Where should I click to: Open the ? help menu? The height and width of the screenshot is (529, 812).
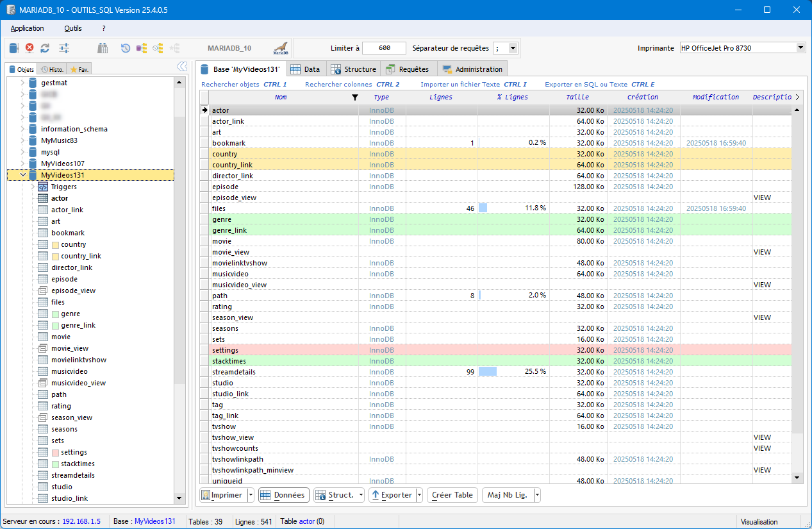pyautogui.click(x=104, y=28)
